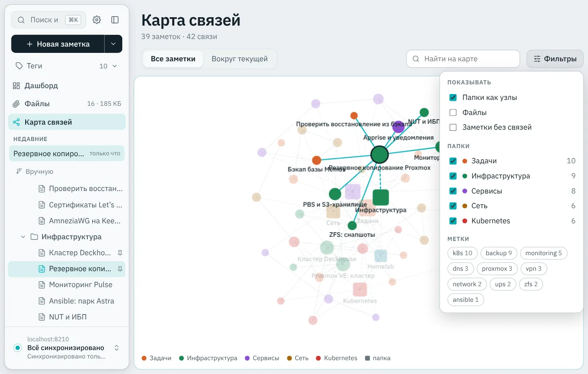Screen dimensions: 588x374
Task: Click the sync status indicator icon
Action: tap(18, 348)
